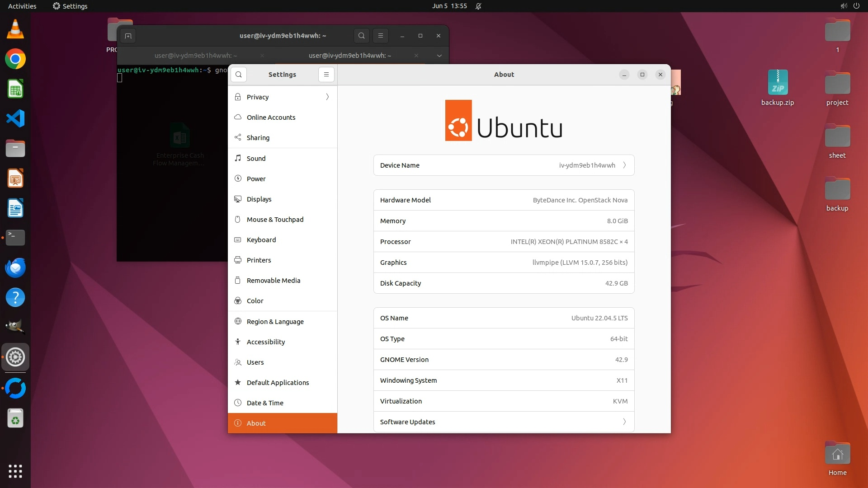
Task: Open Sound settings panel
Action: coord(256,159)
